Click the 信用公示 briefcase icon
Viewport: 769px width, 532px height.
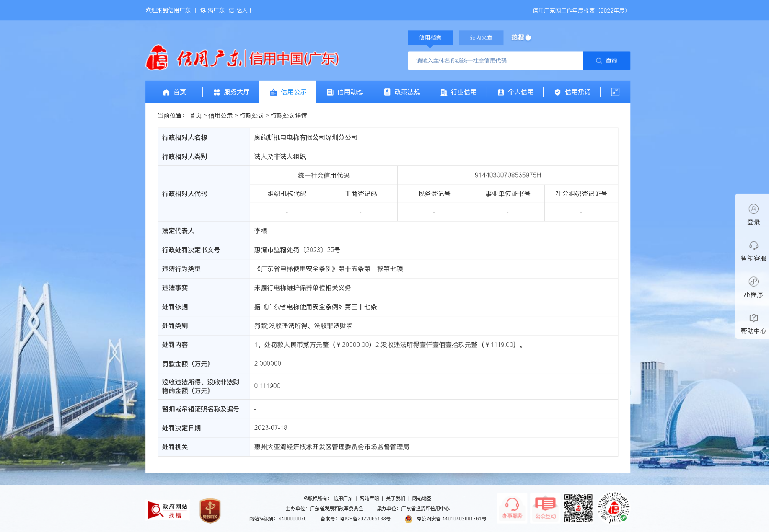tap(274, 92)
